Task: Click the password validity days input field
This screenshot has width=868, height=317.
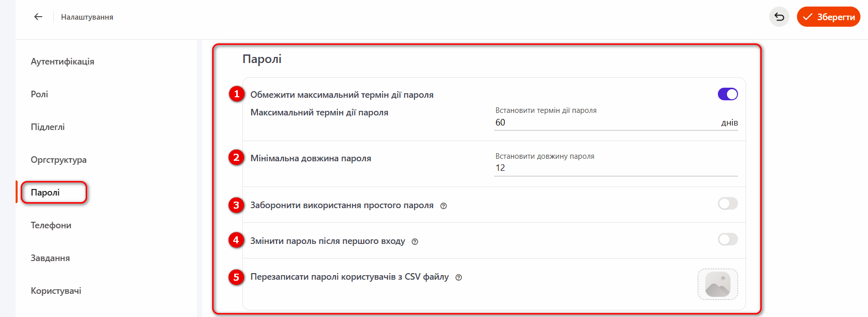Action: pyautogui.click(x=605, y=122)
